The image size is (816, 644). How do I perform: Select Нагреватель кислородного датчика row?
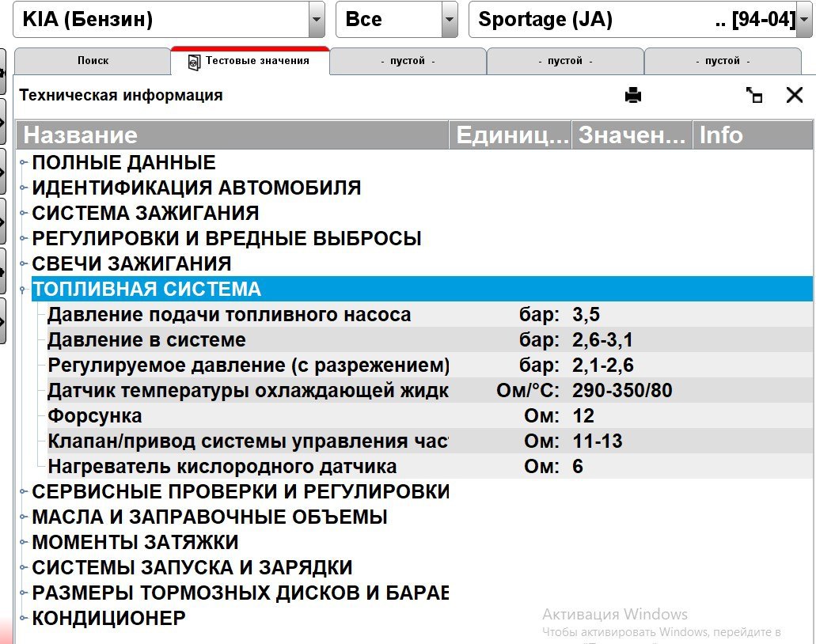point(429,466)
